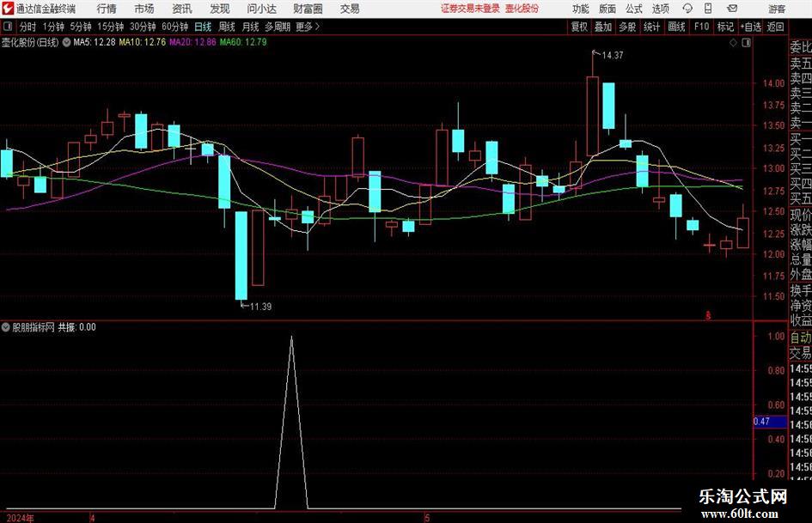812x523 pixels.
Task: Click the 叠加 overlay button
Action: [x=603, y=27]
